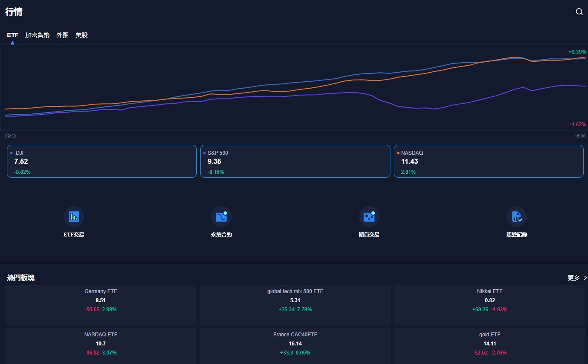The width and height of the screenshot is (588, 364).
Task: Open the 賬變記錄 document icon
Action: click(x=517, y=217)
